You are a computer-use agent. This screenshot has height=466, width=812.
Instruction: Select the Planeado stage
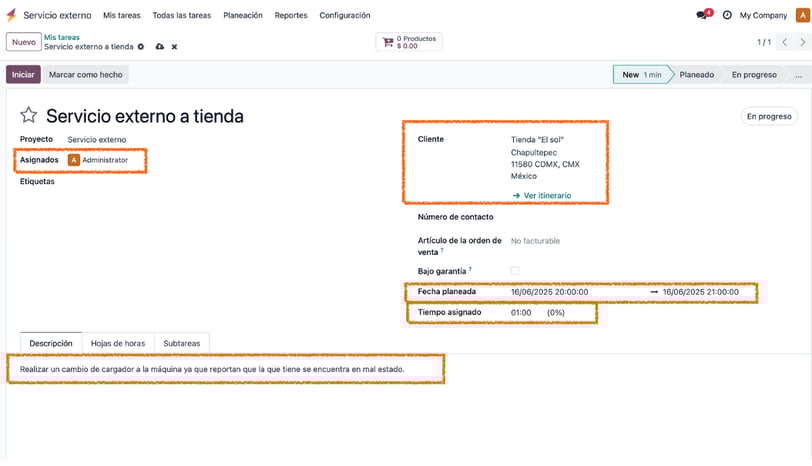(697, 75)
